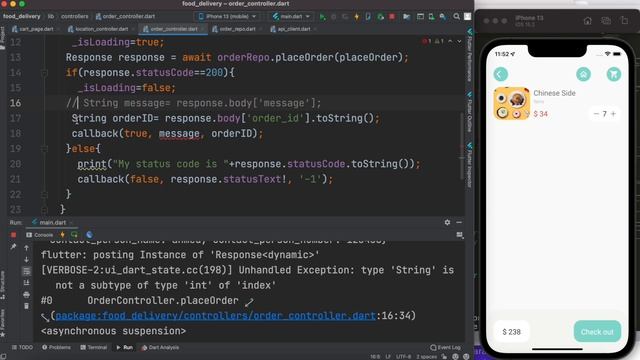
Task: Print the console output via printer icon
Action: pos(27,294)
